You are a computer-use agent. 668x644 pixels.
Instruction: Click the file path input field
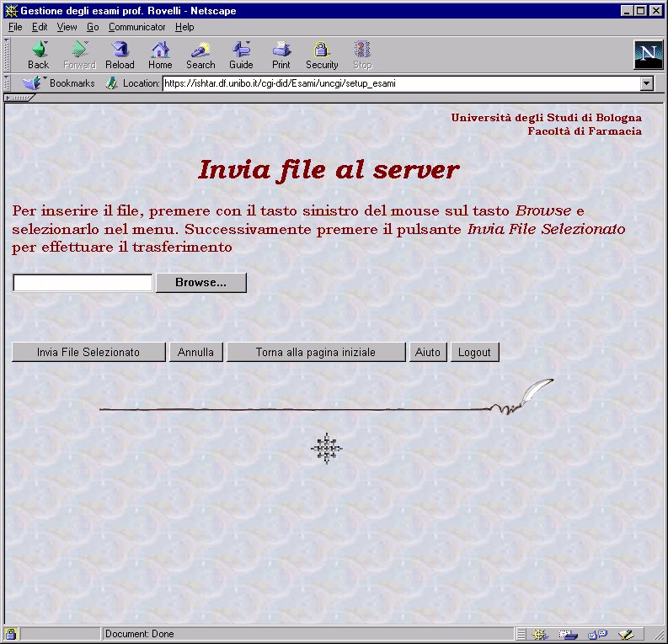coord(83,283)
